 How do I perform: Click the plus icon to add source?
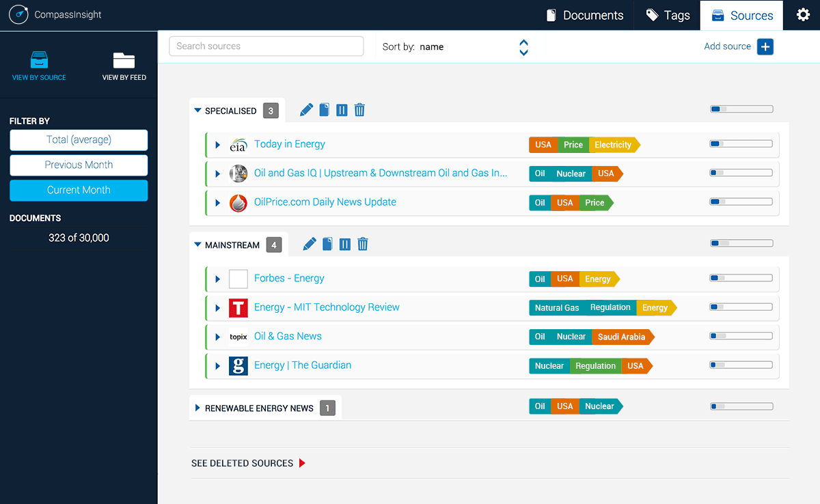(x=765, y=46)
